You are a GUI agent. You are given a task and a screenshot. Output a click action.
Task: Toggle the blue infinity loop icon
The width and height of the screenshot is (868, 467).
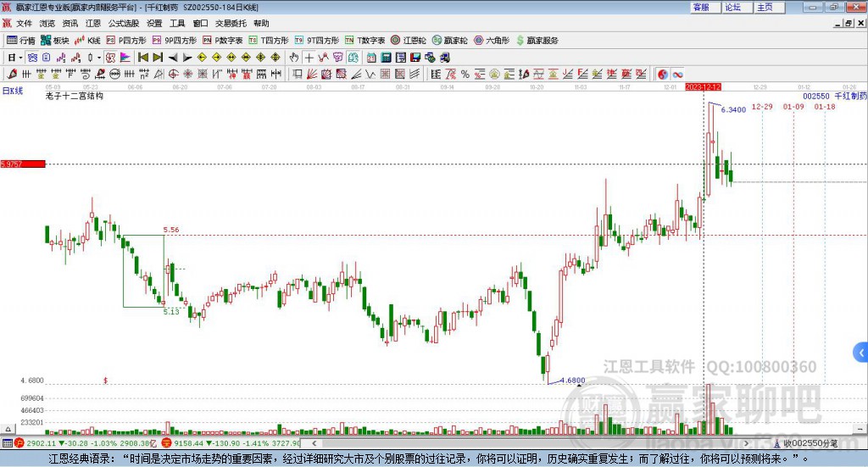pyautogui.click(x=677, y=74)
